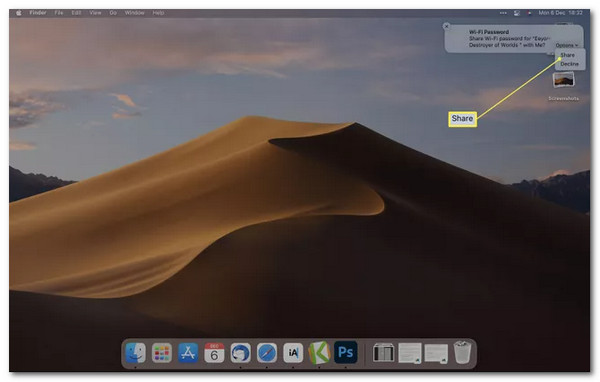The width and height of the screenshot is (600, 382).
Task: Select the Screenshots label on desktop
Action: coord(563,98)
